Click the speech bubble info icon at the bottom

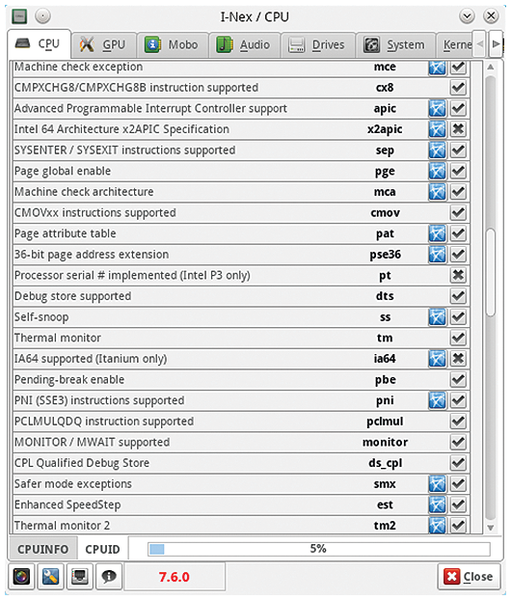(109, 576)
